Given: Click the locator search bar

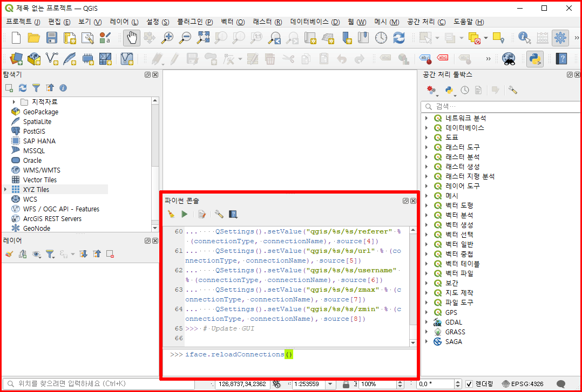Looking at the screenshot, I should (x=98, y=384).
